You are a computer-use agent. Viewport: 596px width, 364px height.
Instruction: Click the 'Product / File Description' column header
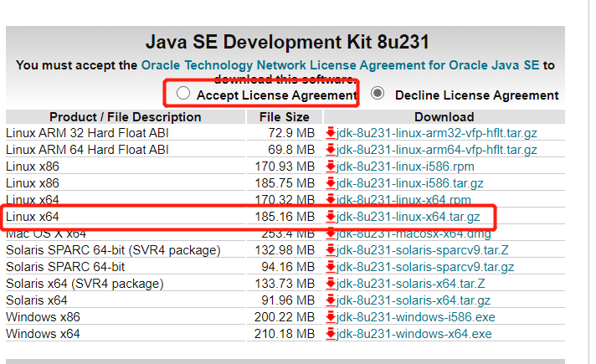(x=125, y=117)
